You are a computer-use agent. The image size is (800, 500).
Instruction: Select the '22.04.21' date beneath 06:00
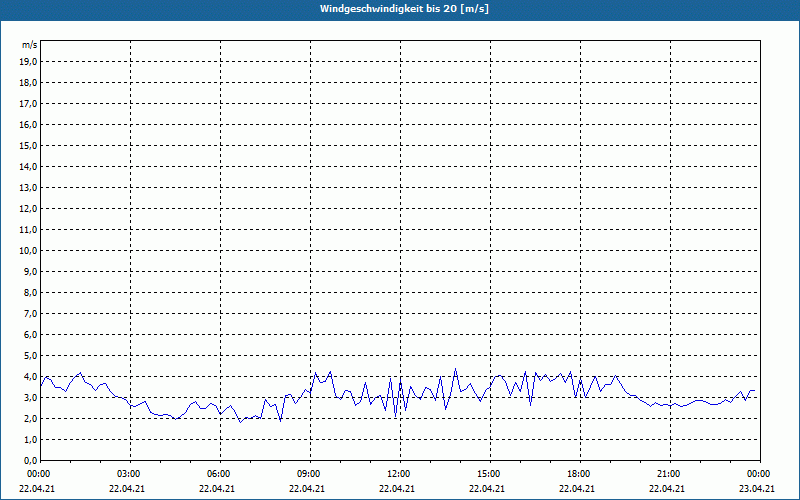click(217, 489)
